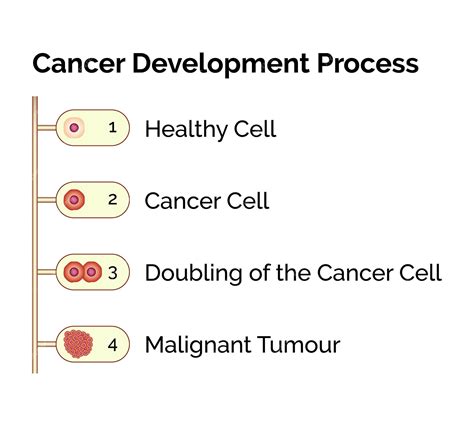Click the connector to step 1 pill
The width and height of the screenshot is (474, 426).
tap(47, 128)
